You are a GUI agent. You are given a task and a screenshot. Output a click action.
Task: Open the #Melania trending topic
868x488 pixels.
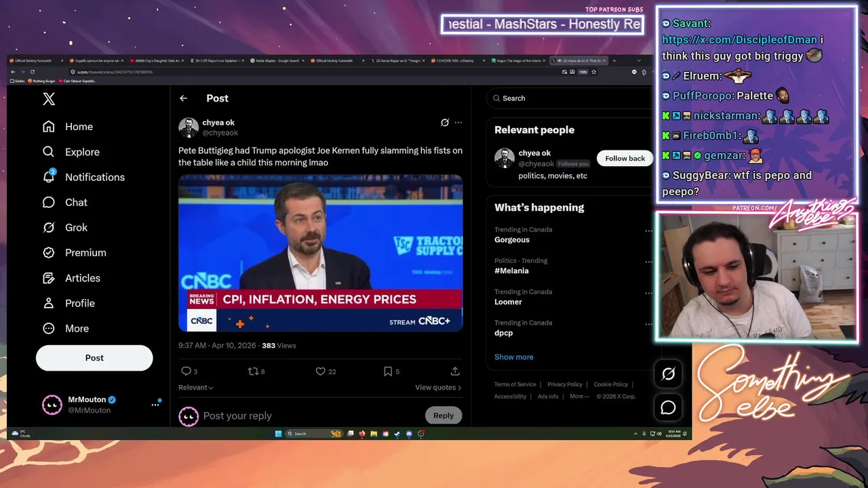coord(511,271)
